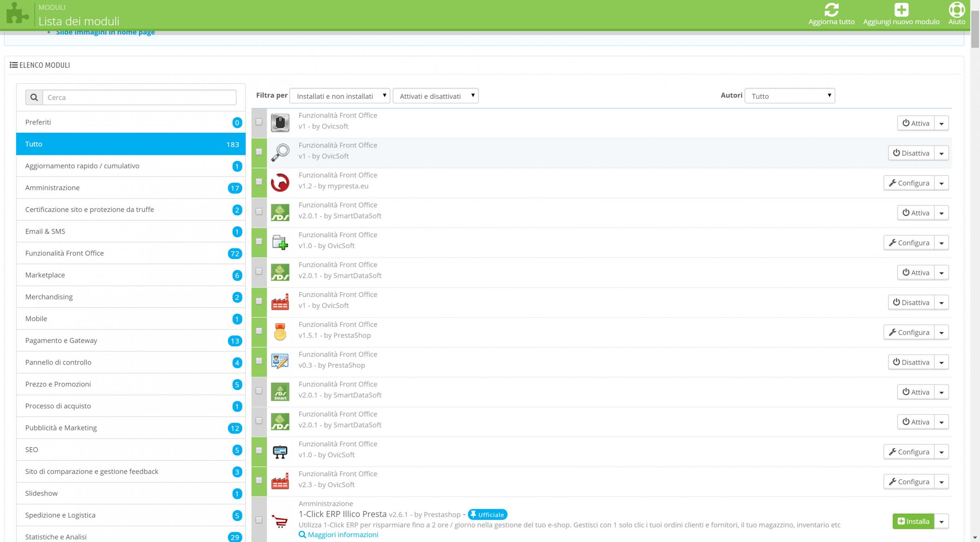980x542 pixels.
Task: Select checkbox for 1-Click ERP Illico Presta
Action: tap(259, 520)
